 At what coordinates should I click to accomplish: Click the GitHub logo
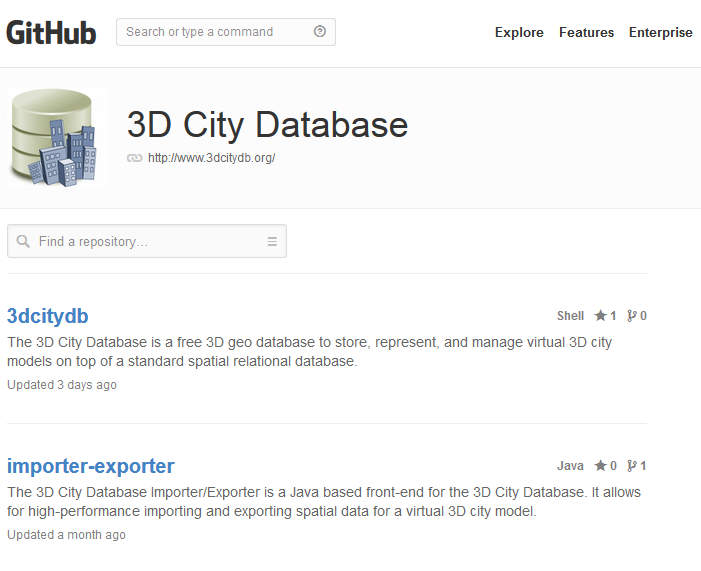tap(51, 33)
